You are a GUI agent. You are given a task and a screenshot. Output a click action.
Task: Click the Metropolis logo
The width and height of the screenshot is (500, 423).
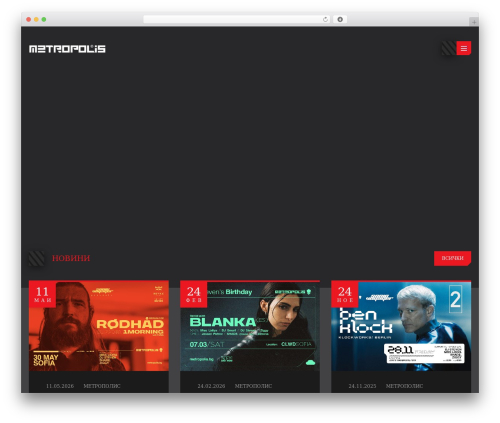[x=67, y=49]
